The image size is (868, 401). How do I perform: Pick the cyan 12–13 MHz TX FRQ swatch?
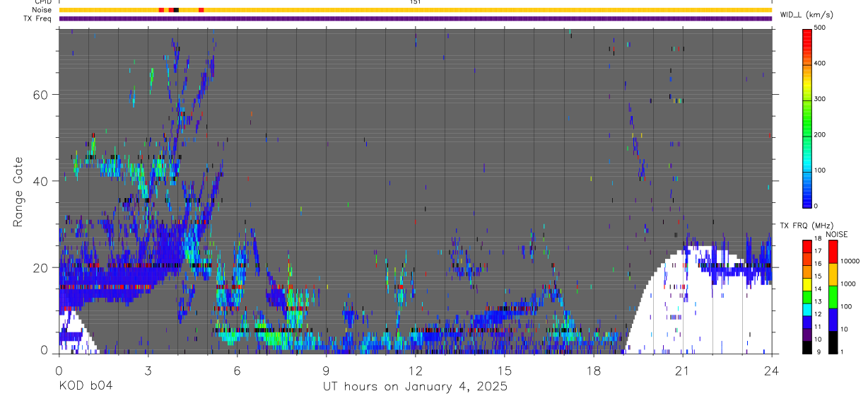807,308
